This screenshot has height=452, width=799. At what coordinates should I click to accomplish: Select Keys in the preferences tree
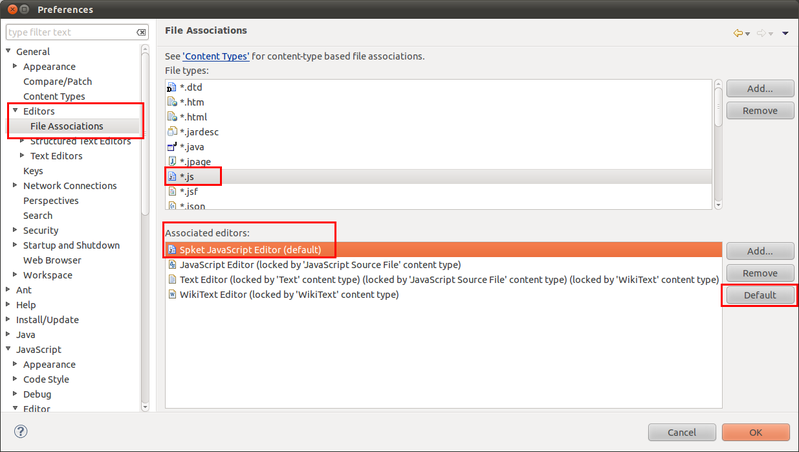point(33,171)
